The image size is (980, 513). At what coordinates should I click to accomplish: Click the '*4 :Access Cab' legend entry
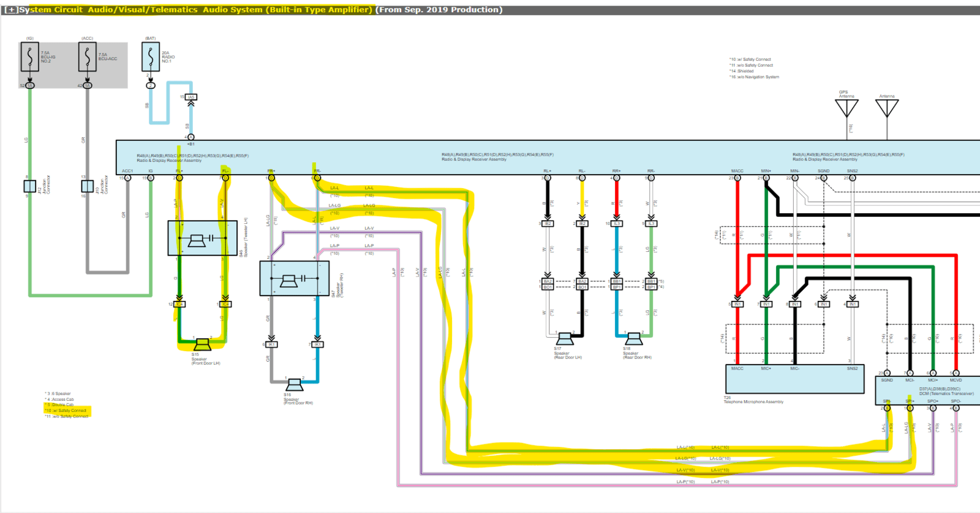59,400
